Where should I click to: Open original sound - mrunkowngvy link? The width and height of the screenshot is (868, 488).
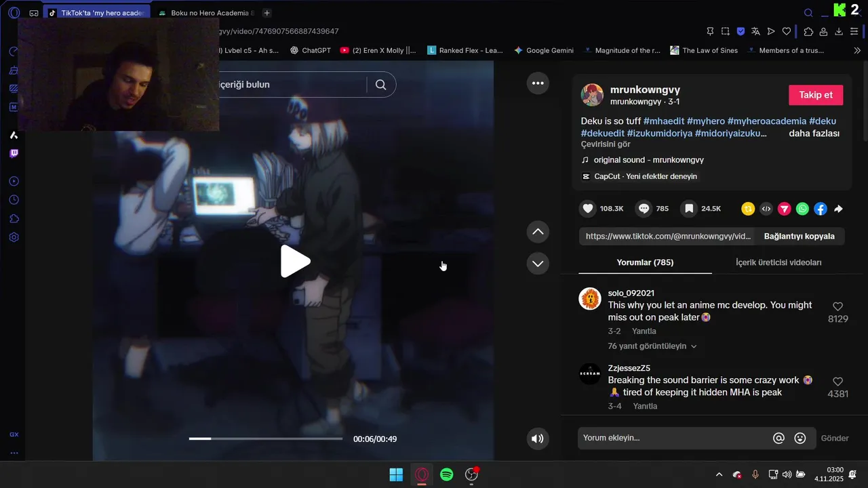pos(648,160)
